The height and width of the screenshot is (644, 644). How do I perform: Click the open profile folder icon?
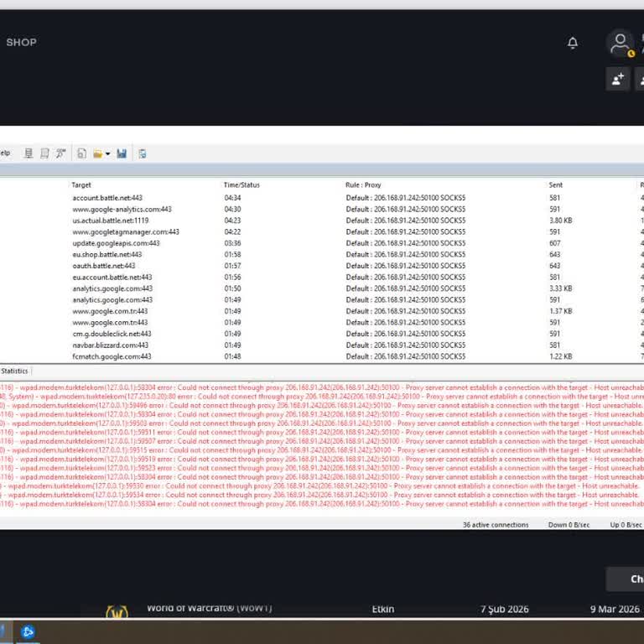tap(98, 153)
